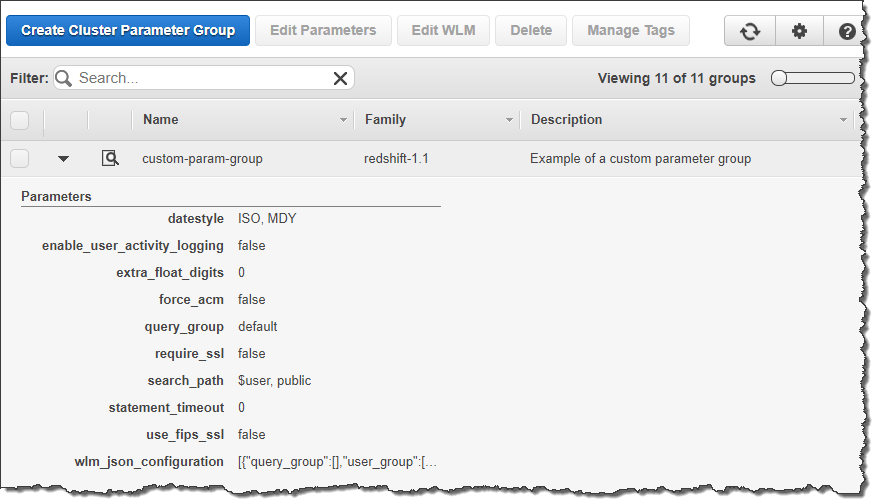Clear the filter with the X icon

coord(340,78)
